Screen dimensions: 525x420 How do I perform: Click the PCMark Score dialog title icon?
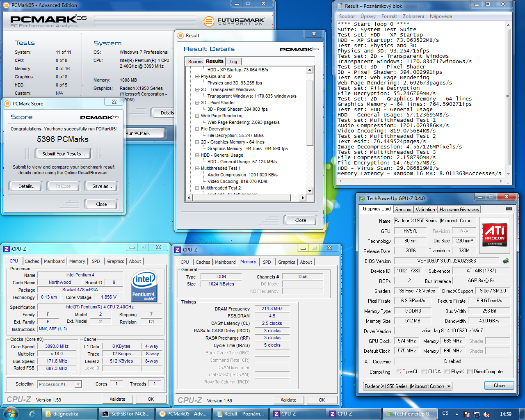(7, 104)
